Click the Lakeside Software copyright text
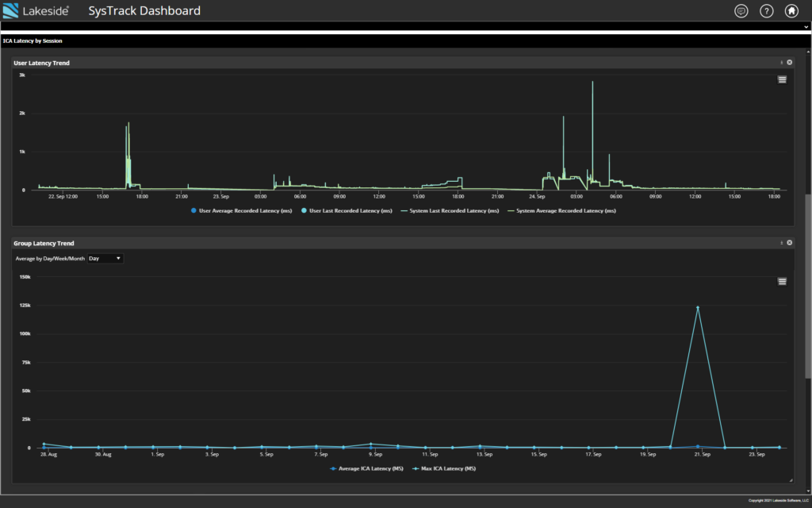 tap(779, 501)
